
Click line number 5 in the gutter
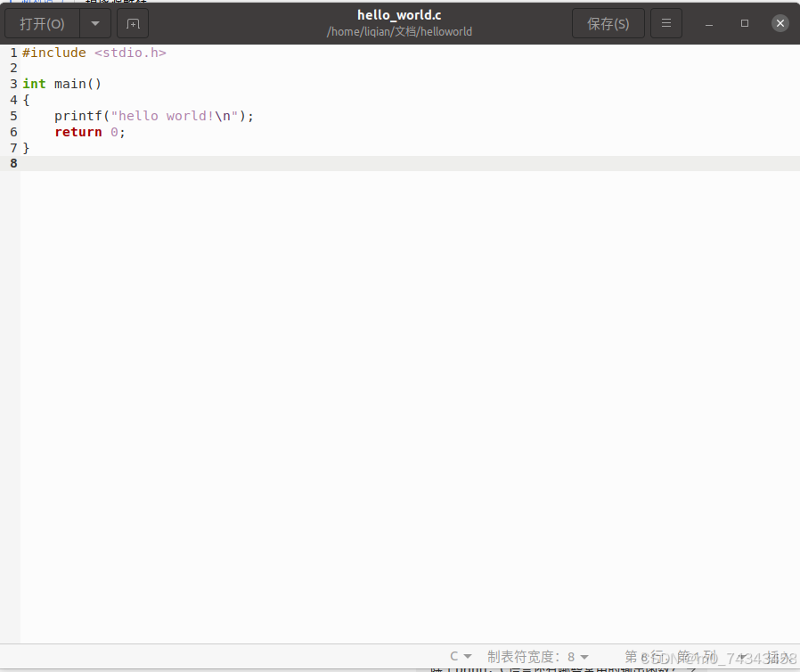pyautogui.click(x=12, y=116)
